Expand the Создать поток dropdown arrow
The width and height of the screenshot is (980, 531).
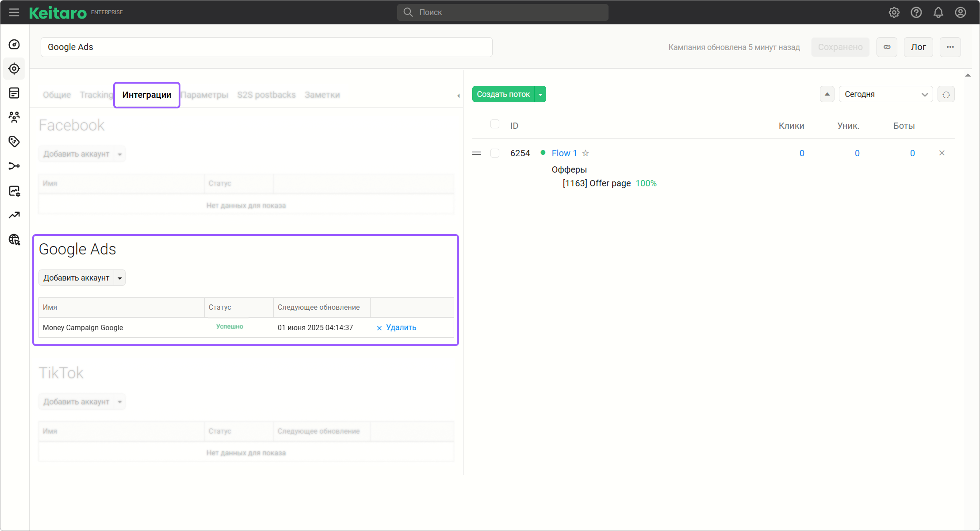540,94
